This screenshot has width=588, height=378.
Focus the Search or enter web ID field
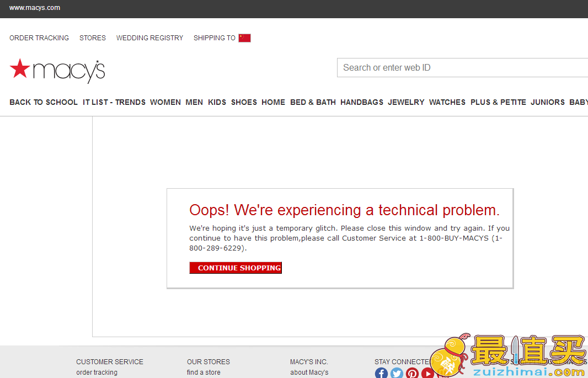(462, 67)
